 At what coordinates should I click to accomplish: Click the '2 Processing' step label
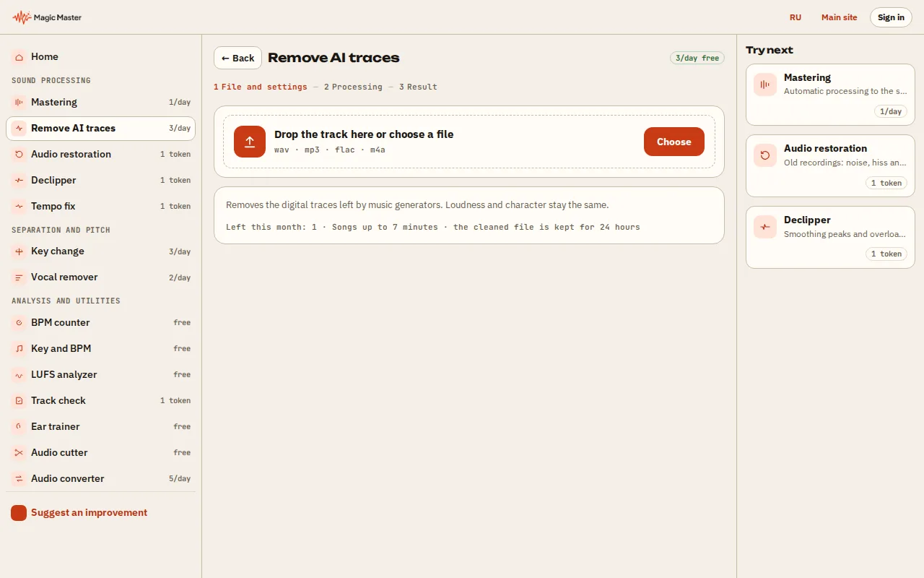[353, 87]
